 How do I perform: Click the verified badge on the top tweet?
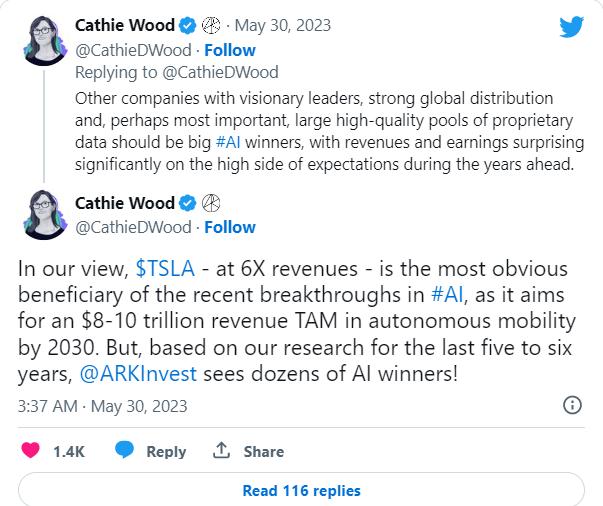(x=188, y=25)
